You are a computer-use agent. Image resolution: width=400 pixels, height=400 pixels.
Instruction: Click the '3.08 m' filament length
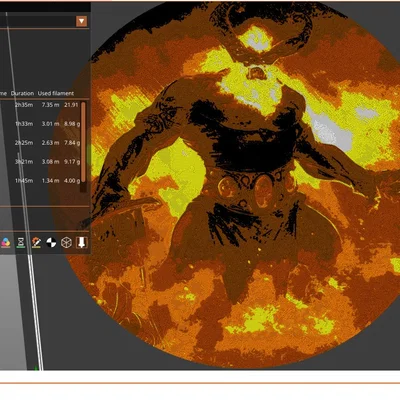click(50, 162)
